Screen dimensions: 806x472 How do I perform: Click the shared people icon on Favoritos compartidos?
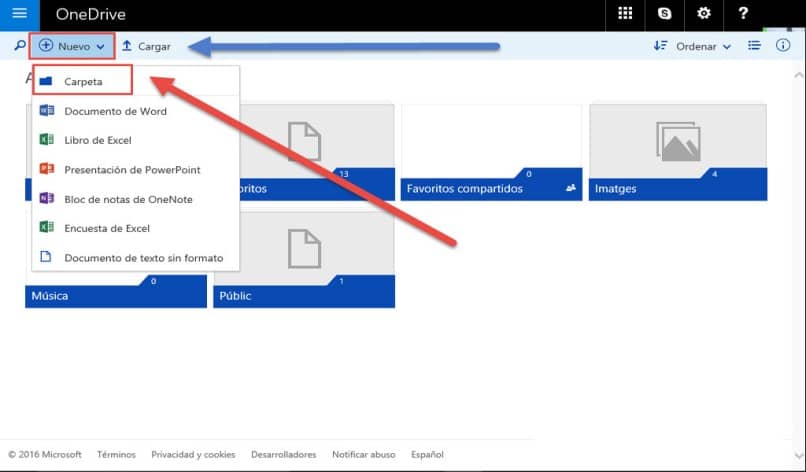[571, 188]
